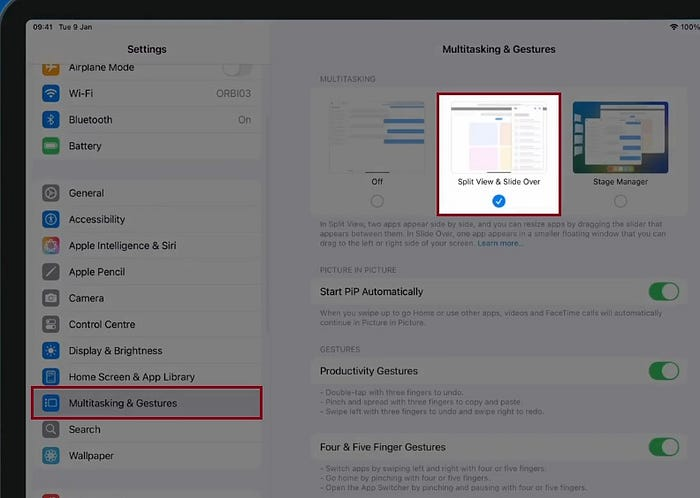Click the Stage Manager preview thumbnail

pos(621,137)
